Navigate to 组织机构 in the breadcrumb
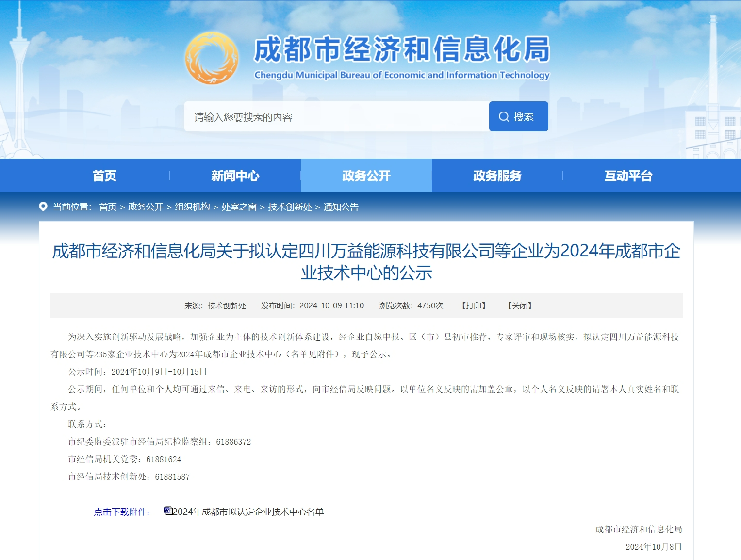The image size is (741, 560). pyautogui.click(x=192, y=207)
